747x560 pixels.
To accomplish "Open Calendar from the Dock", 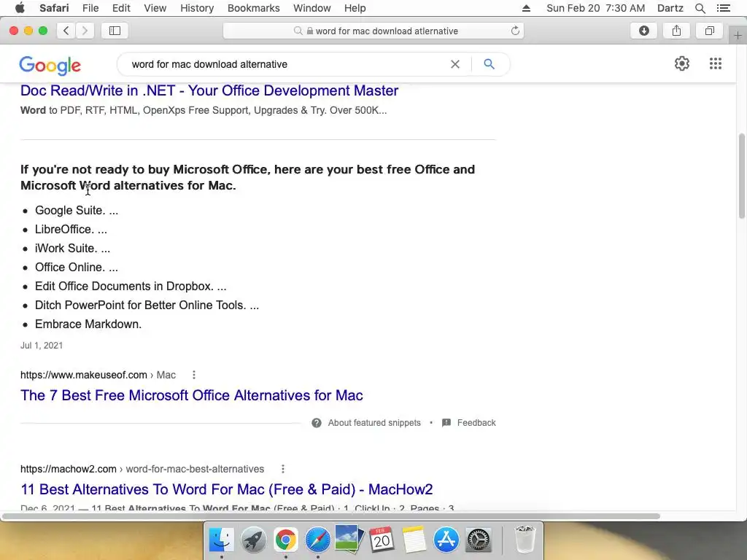I will (x=382, y=540).
